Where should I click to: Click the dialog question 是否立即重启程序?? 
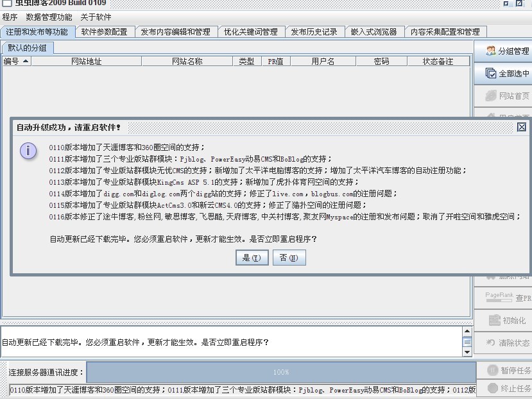[x=283, y=239]
